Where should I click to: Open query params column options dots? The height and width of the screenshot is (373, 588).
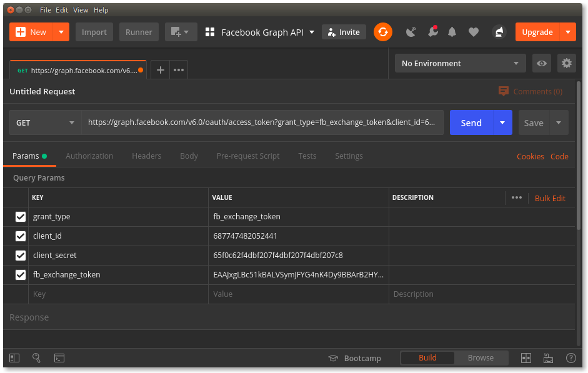pyautogui.click(x=516, y=197)
